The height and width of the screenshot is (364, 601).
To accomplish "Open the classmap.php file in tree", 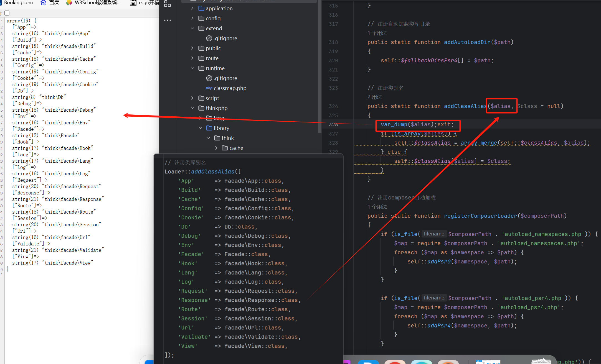I will point(230,88).
